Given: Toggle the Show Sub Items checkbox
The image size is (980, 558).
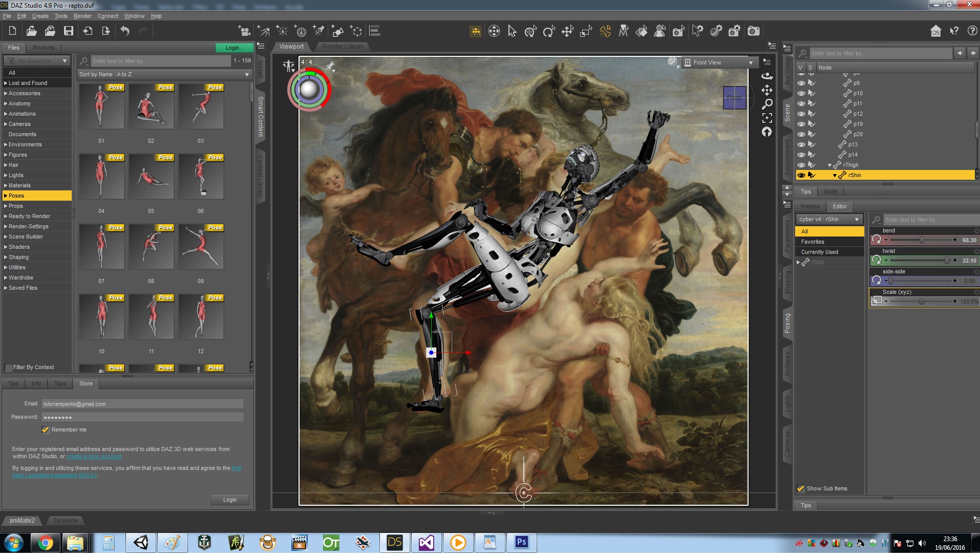Looking at the screenshot, I should (801, 489).
